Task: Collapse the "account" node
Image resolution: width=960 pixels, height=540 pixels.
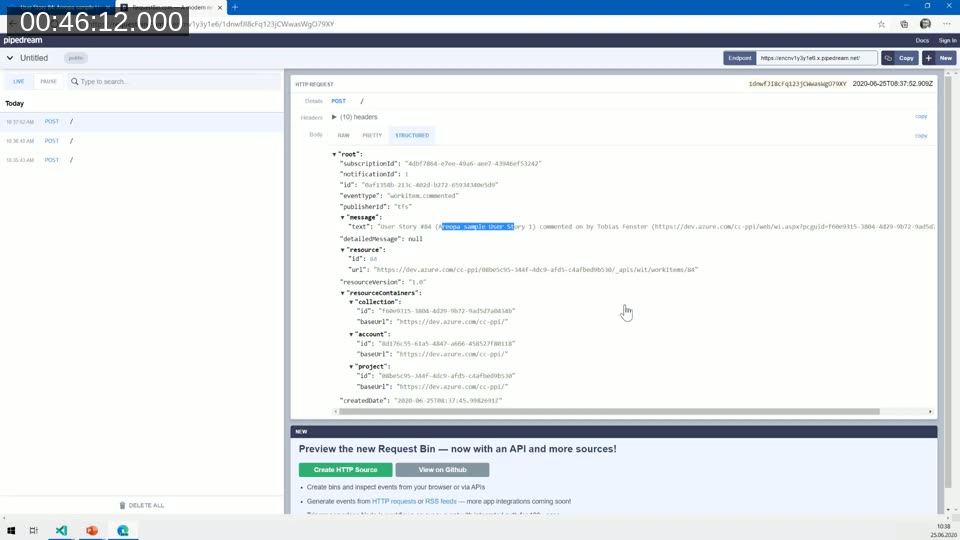Action: click(351, 334)
